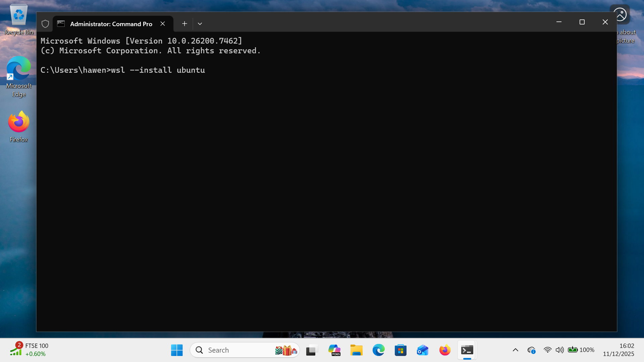The height and width of the screenshot is (362, 644).
Task: Open the Terminal app from the taskbar
Action: [467, 350]
